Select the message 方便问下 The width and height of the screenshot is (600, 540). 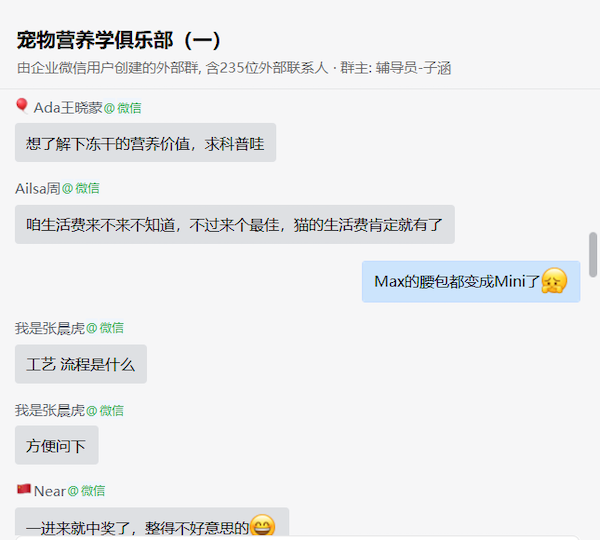pos(57,445)
